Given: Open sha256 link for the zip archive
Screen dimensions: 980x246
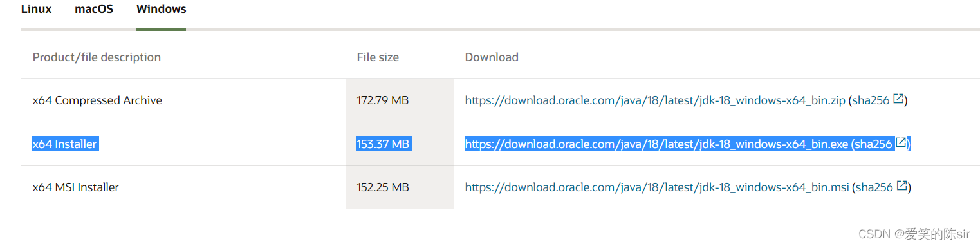Looking at the screenshot, I should (871, 100).
